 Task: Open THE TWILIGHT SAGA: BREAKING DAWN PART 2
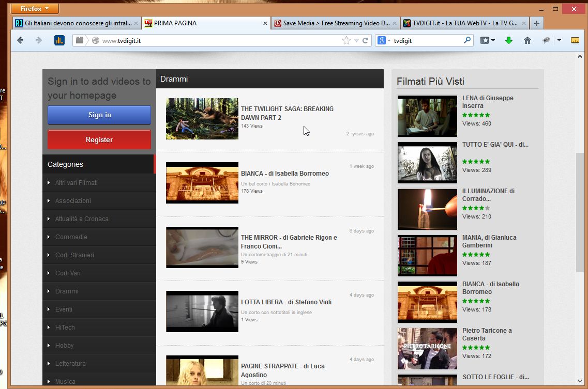287,113
